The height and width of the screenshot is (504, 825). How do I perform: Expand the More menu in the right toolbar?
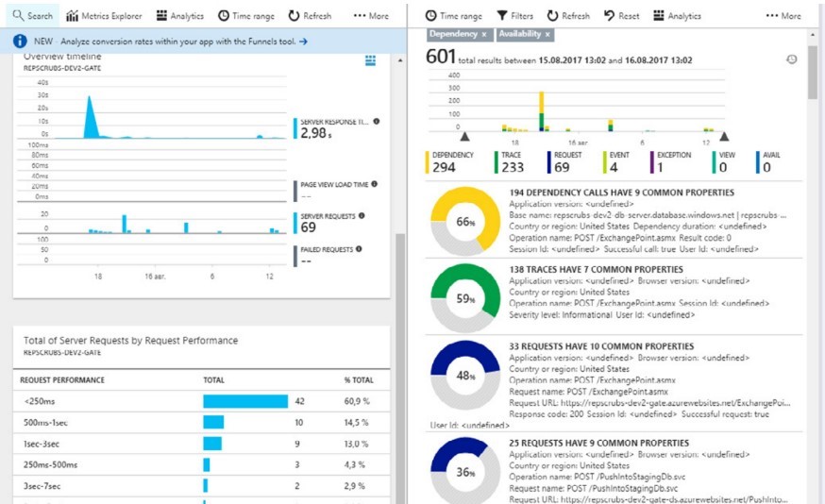click(x=783, y=16)
